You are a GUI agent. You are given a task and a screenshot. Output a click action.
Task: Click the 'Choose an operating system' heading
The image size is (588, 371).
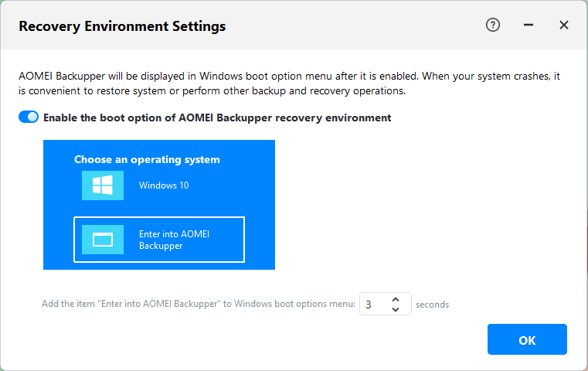(x=147, y=160)
